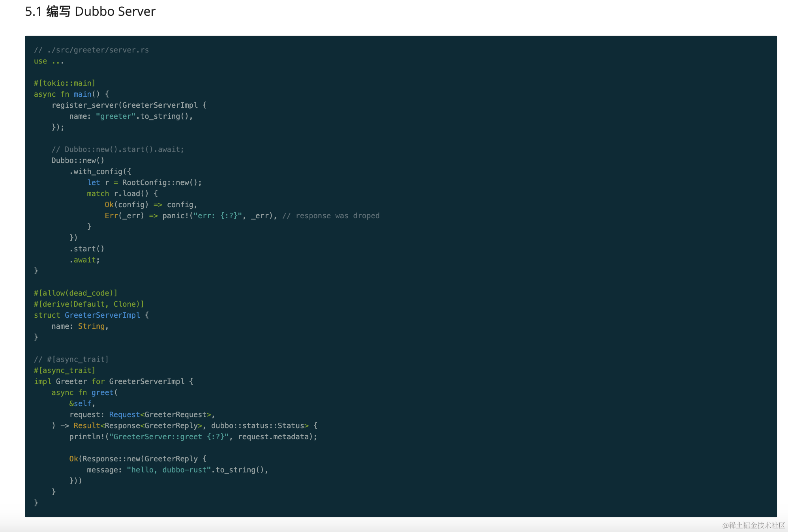Click impl Greeter for GreeterServerImpl
Viewport: 788px width, 532px height.
(x=113, y=381)
